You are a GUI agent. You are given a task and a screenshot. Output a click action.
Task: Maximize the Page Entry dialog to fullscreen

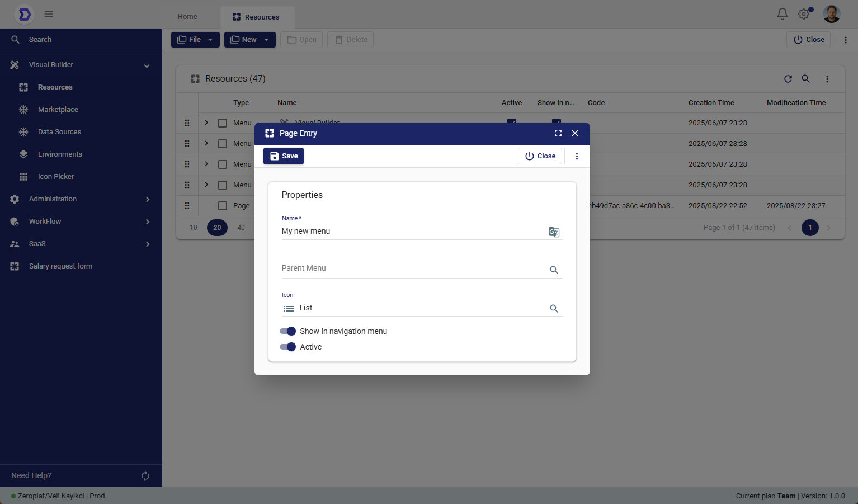558,133
